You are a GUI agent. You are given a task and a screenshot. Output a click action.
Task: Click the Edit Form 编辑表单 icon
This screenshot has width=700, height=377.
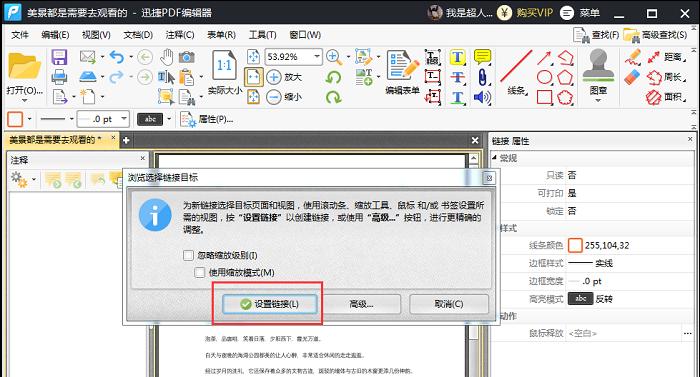pyautogui.click(x=403, y=65)
